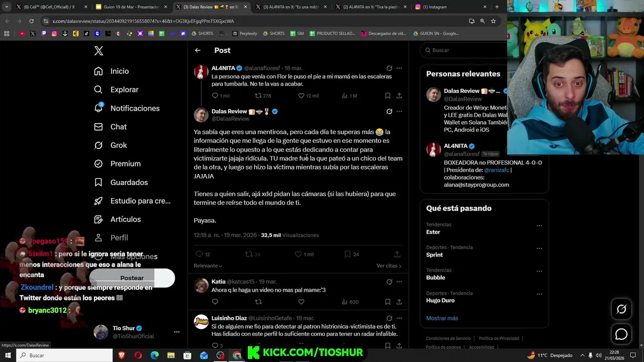Open more options on Katia's reply
Image resolution: width=644 pixels, height=362 pixels.
coord(399,282)
